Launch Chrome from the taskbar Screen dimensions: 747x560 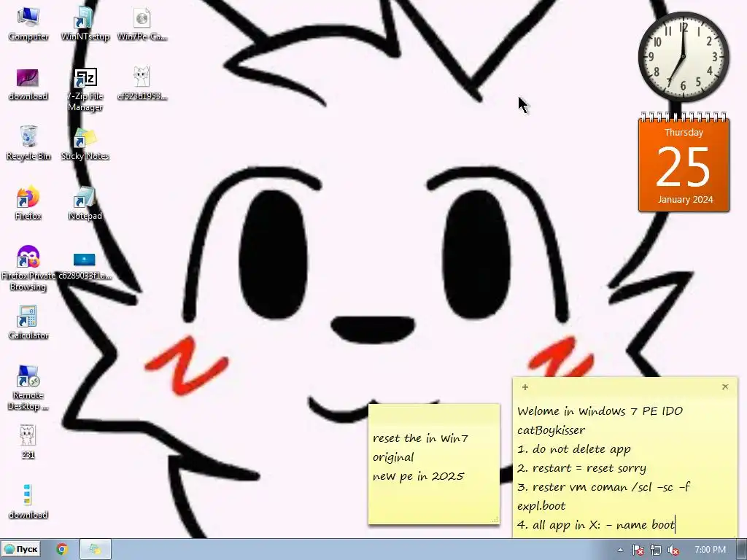[62, 549]
